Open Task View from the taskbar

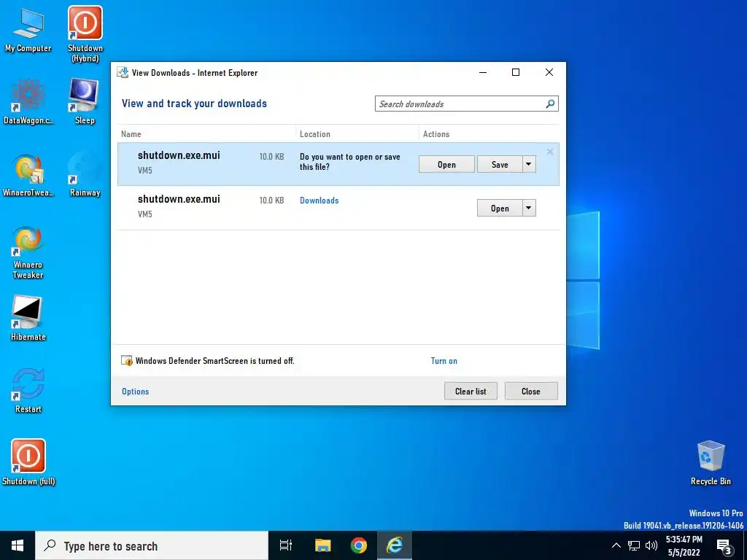(x=286, y=545)
